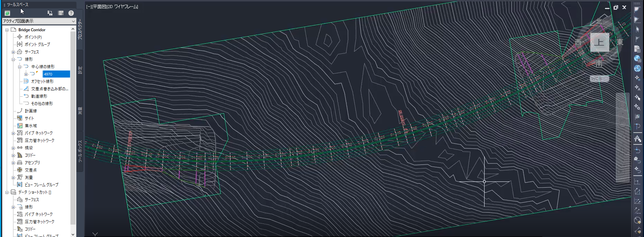Screen dimensions: 644x237
Task: Click the Toolspace tree vertical scrollbar thumb
Action: tap(73, 128)
